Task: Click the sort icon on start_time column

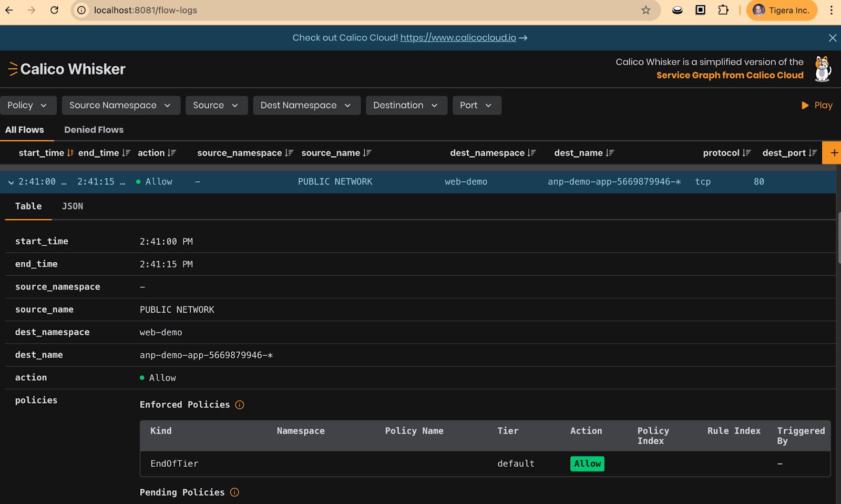Action: 69,153
